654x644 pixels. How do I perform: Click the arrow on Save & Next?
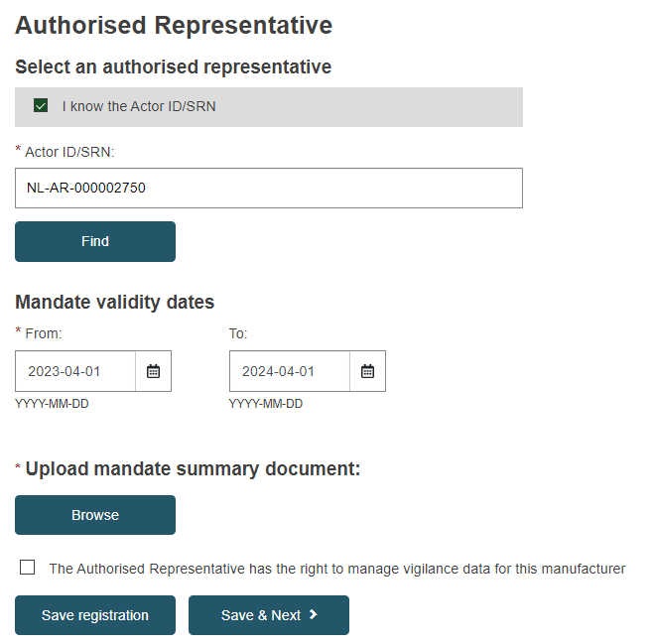tap(314, 614)
